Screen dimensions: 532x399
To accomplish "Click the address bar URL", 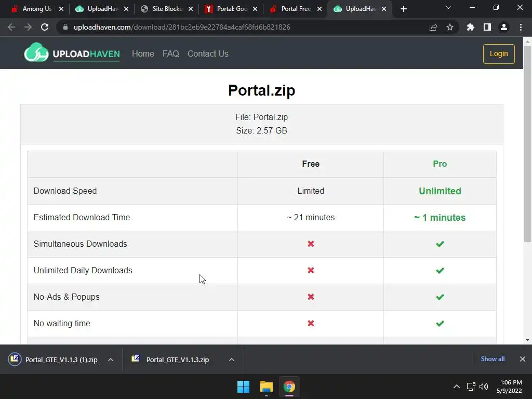I will 182,27.
